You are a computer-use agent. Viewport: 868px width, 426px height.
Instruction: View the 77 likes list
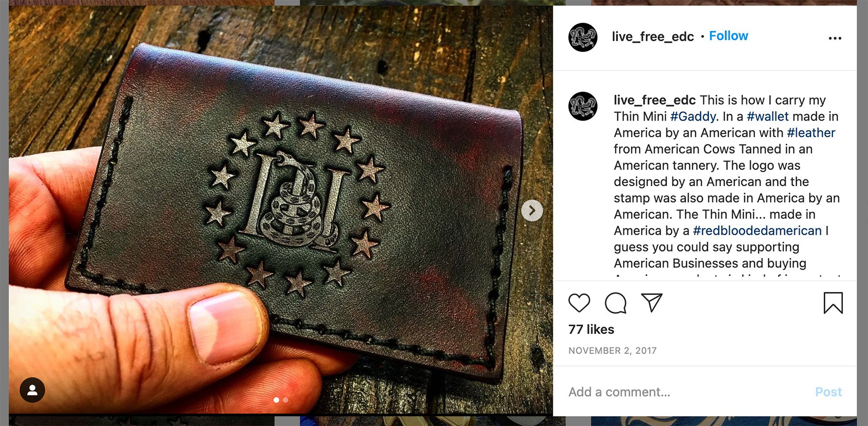[592, 329]
